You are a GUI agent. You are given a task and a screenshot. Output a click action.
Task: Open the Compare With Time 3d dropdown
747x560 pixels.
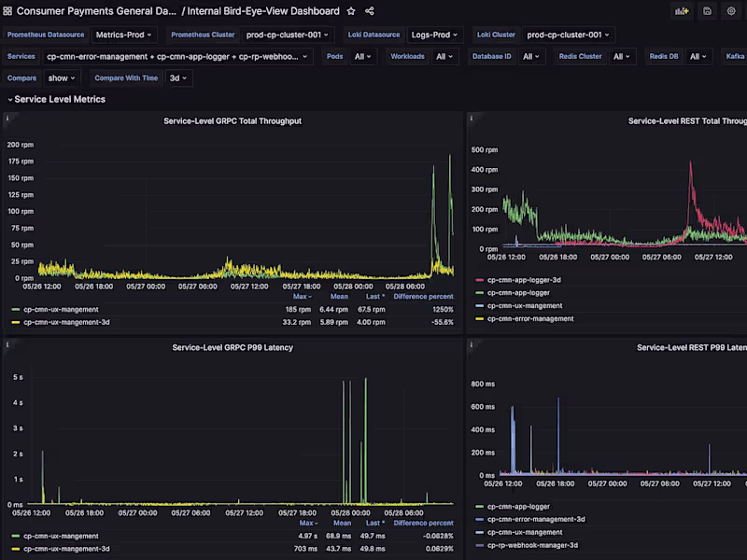[x=177, y=78]
